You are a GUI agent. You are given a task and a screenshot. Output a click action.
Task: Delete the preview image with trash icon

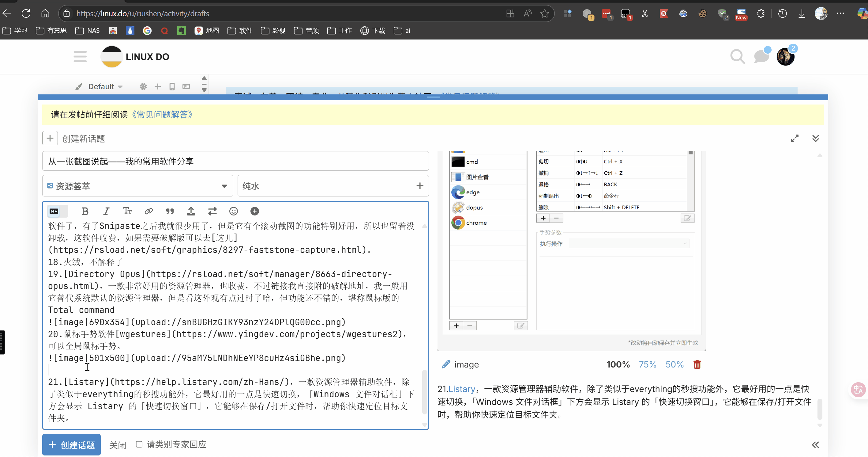697,364
